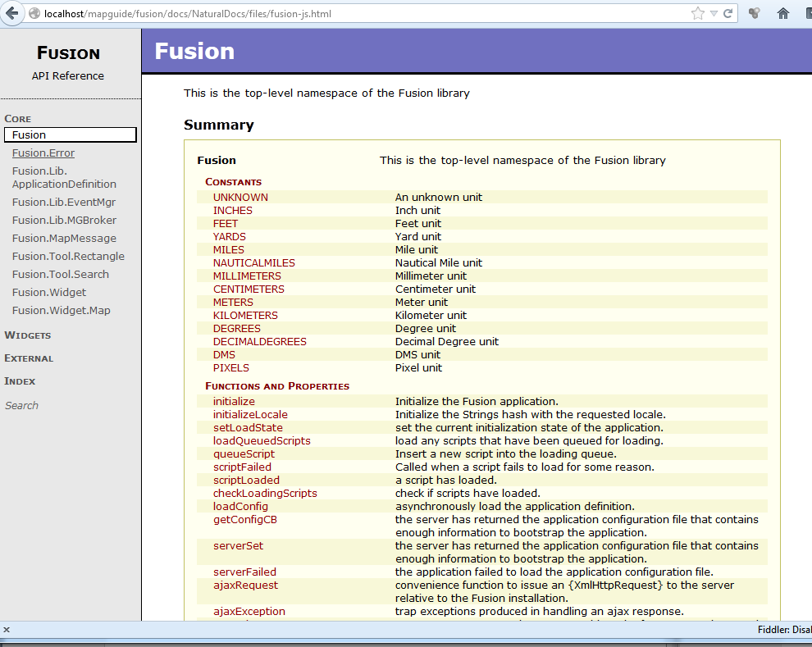This screenshot has height=647, width=812.
Task: Open Fusion.Tool.Rectangle in sidebar
Action: pos(68,256)
